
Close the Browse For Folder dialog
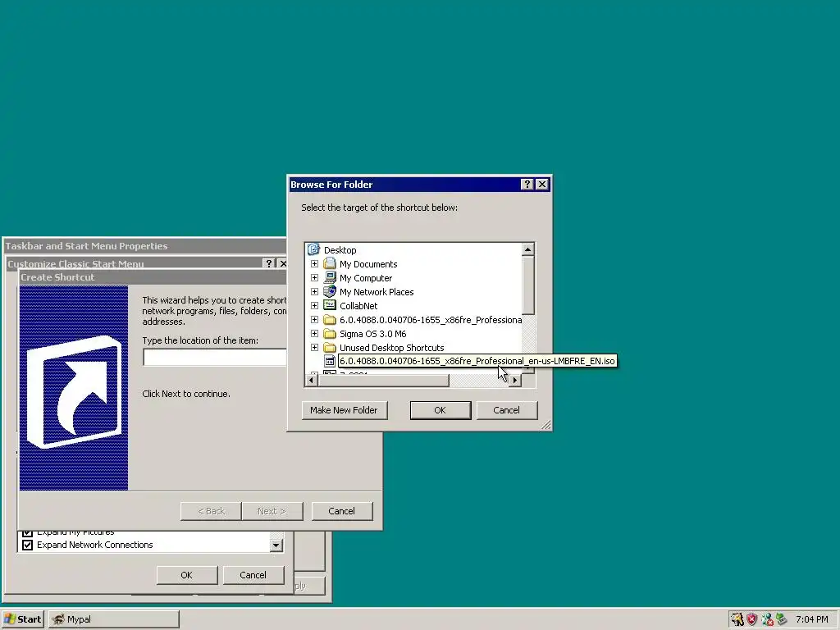(542, 185)
